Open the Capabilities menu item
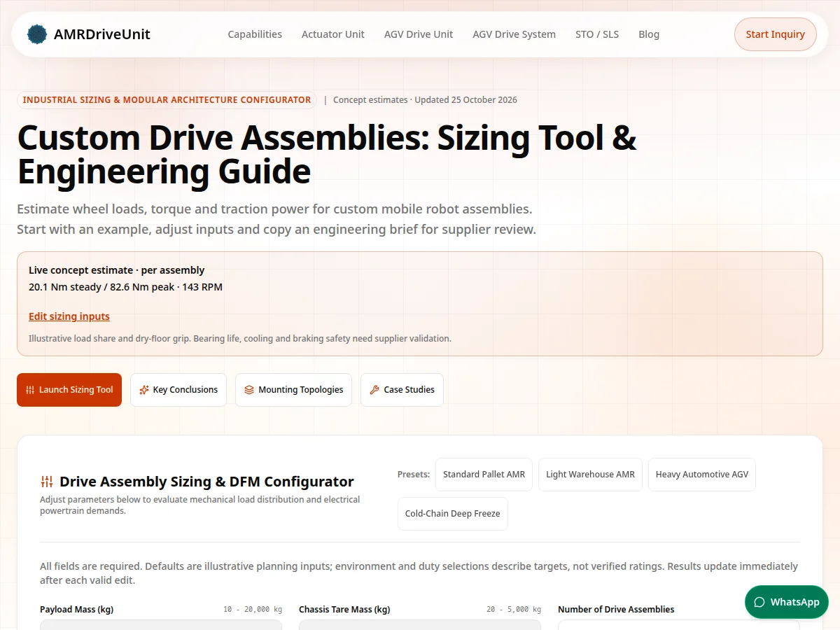Viewport: 840px width, 630px height. click(255, 34)
